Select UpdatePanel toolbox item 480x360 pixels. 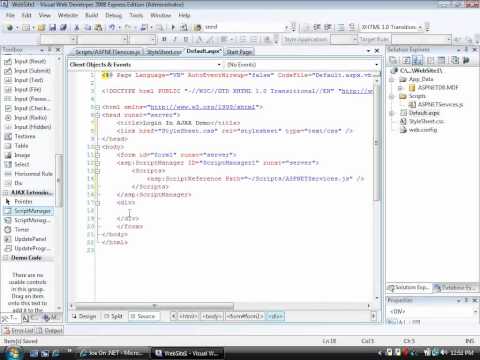click(x=28, y=239)
